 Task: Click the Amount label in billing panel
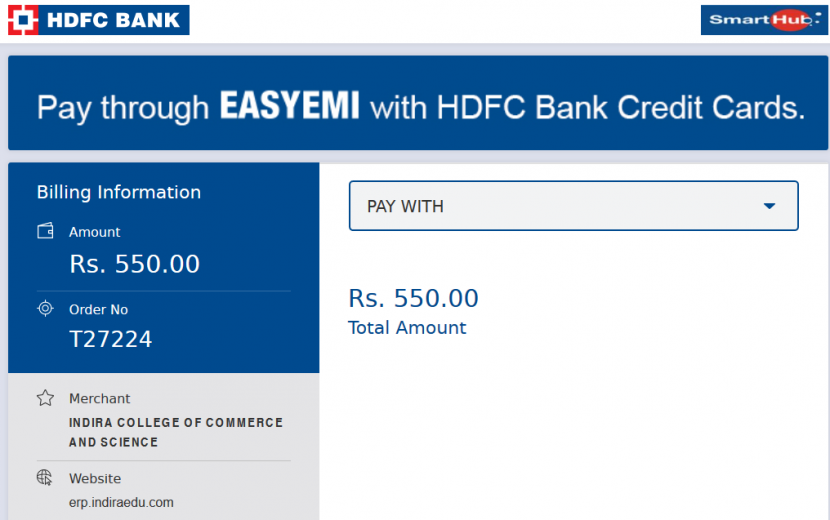pyautogui.click(x=95, y=232)
